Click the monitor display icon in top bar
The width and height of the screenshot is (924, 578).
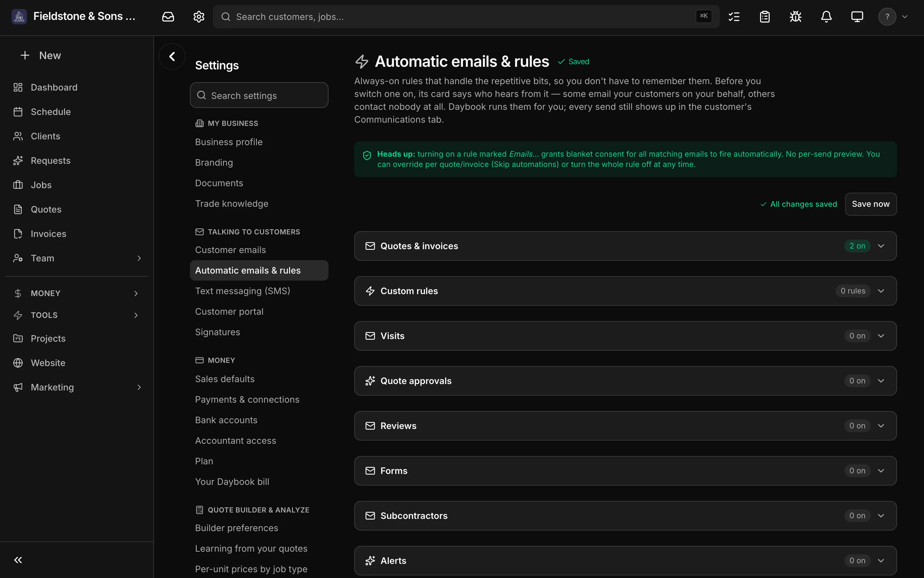click(857, 17)
